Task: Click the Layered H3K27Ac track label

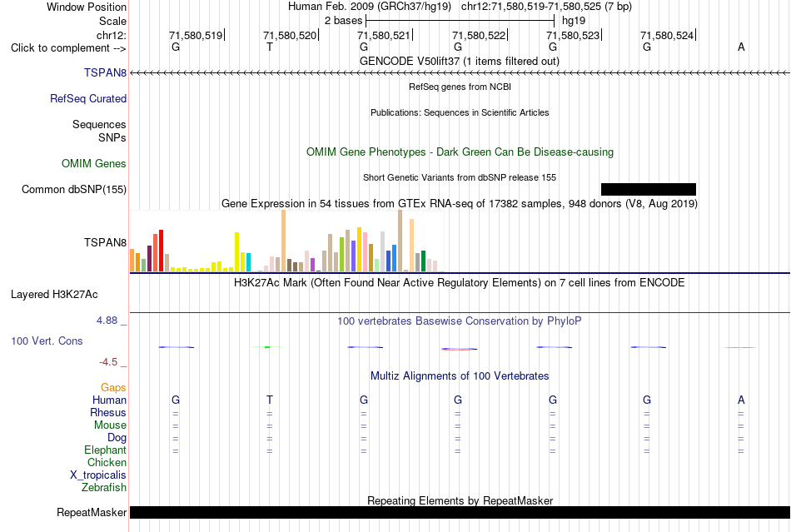Action: pyautogui.click(x=54, y=295)
